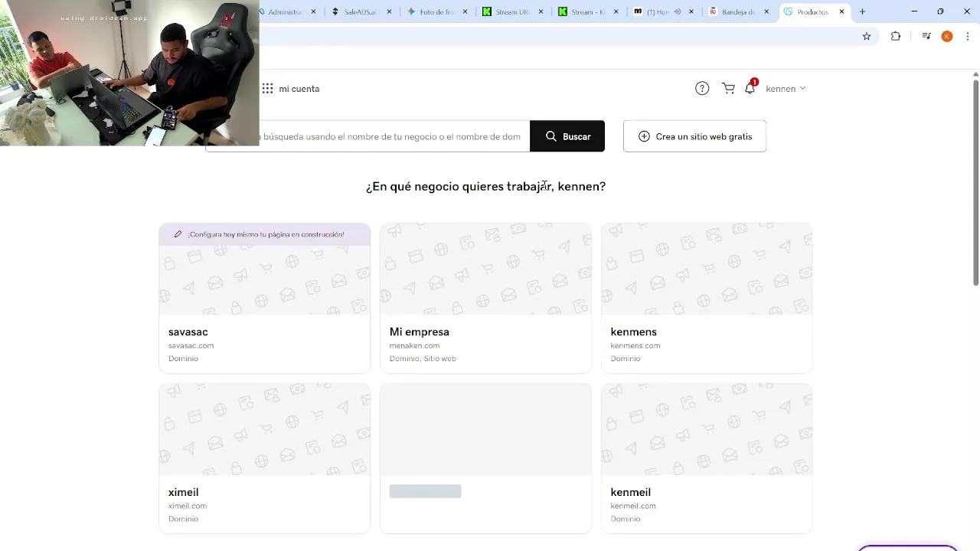The image size is (980, 551).
Task: Open 'Configura hoy mismo tu página' banner
Action: tap(264, 234)
